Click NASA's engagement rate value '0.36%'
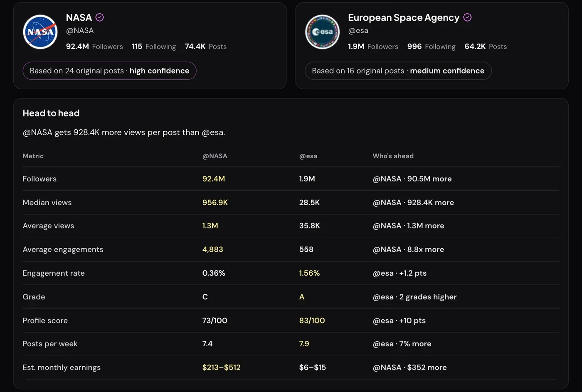Image resolution: width=582 pixels, height=392 pixels. [x=214, y=273]
